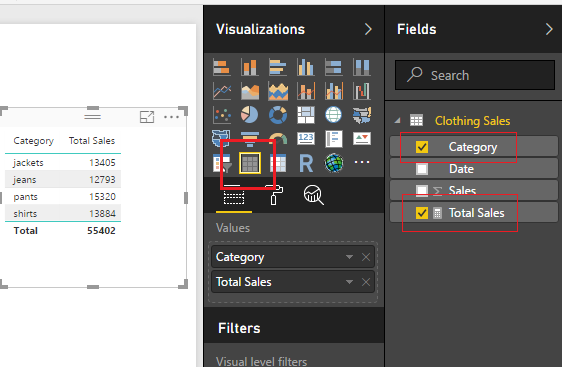Select the Table visualization icon
The height and width of the screenshot is (367, 562).
pos(250,163)
